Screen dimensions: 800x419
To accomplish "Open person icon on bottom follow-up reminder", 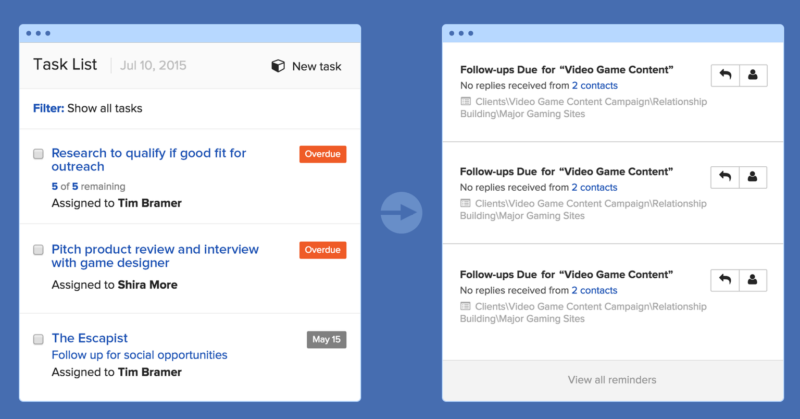I will click(x=753, y=280).
